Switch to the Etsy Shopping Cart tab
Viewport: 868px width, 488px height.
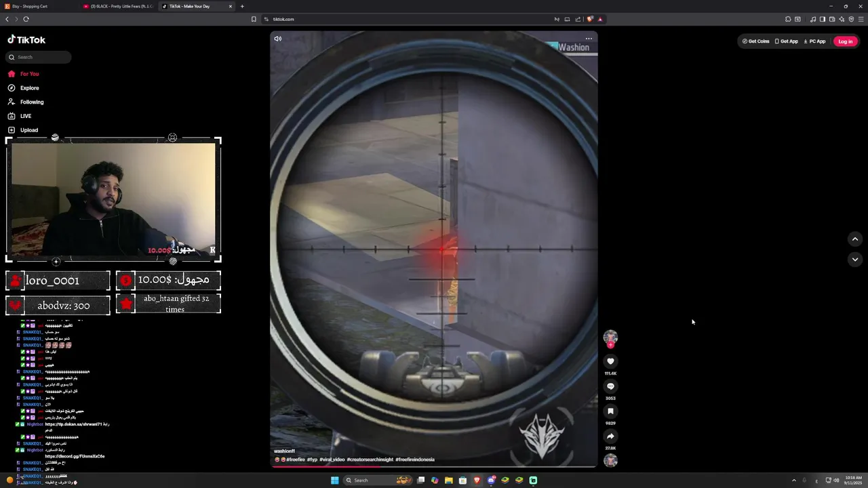(x=39, y=6)
